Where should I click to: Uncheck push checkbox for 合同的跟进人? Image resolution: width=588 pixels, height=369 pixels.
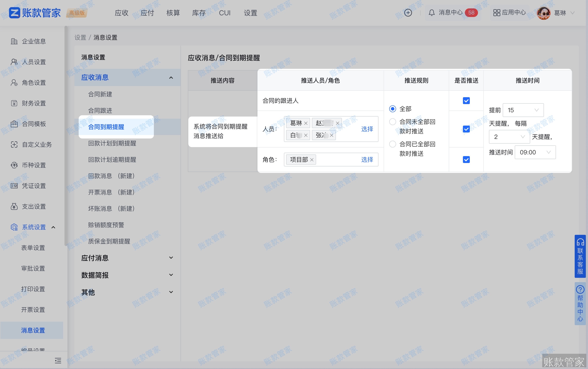click(466, 101)
